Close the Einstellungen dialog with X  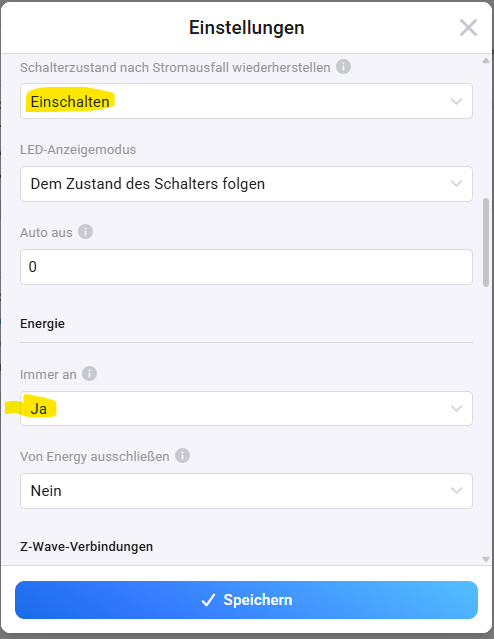tap(468, 28)
